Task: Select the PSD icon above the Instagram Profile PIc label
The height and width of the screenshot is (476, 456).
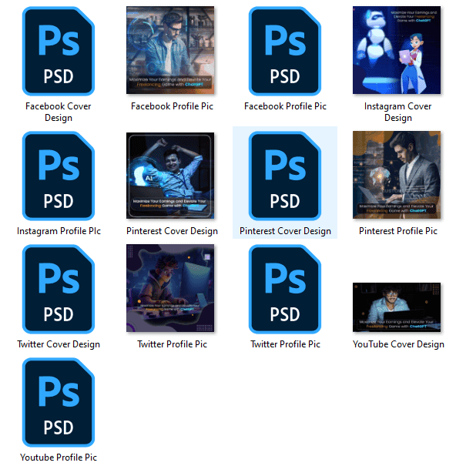Action: pyautogui.click(x=59, y=176)
